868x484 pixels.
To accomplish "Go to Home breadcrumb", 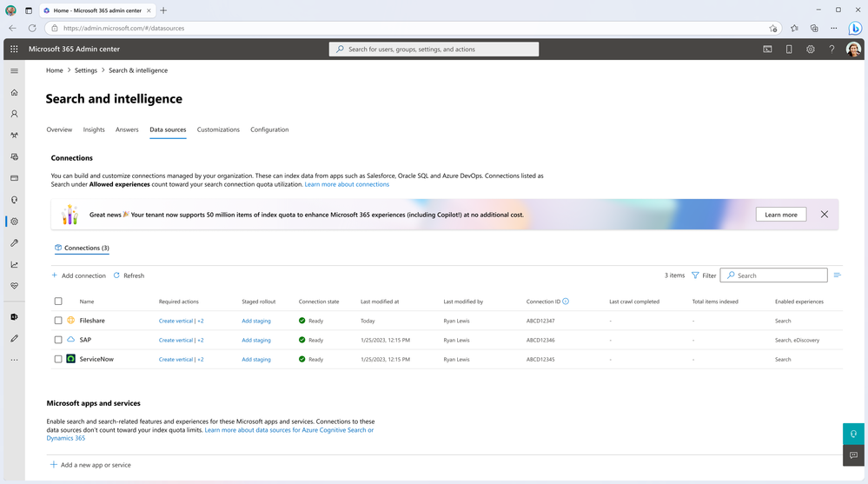I will coord(54,70).
